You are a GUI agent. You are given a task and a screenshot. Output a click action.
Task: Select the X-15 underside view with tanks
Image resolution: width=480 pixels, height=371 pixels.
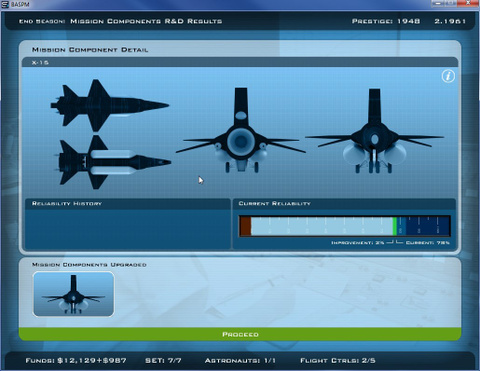click(113, 162)
